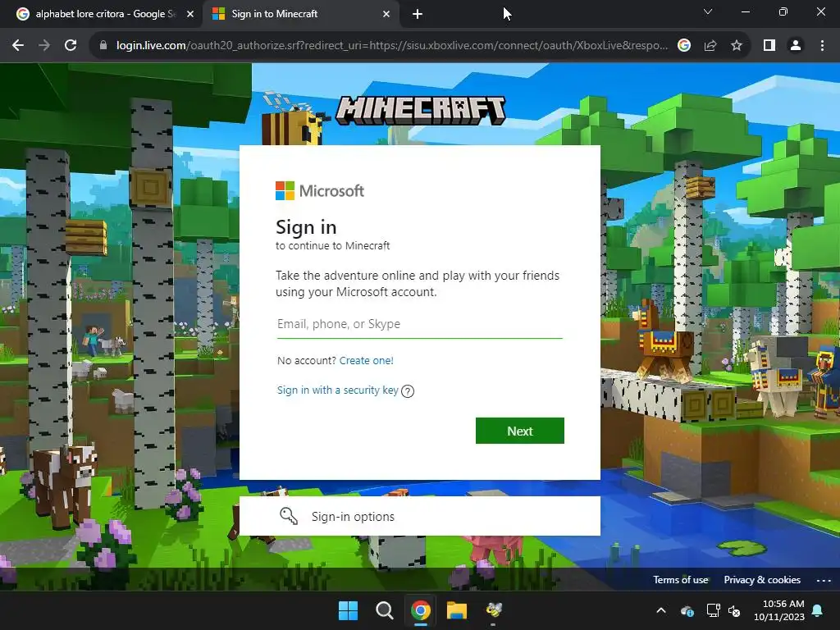
Task: Click the muted volume tray icon
Action: tap(734, 610)
